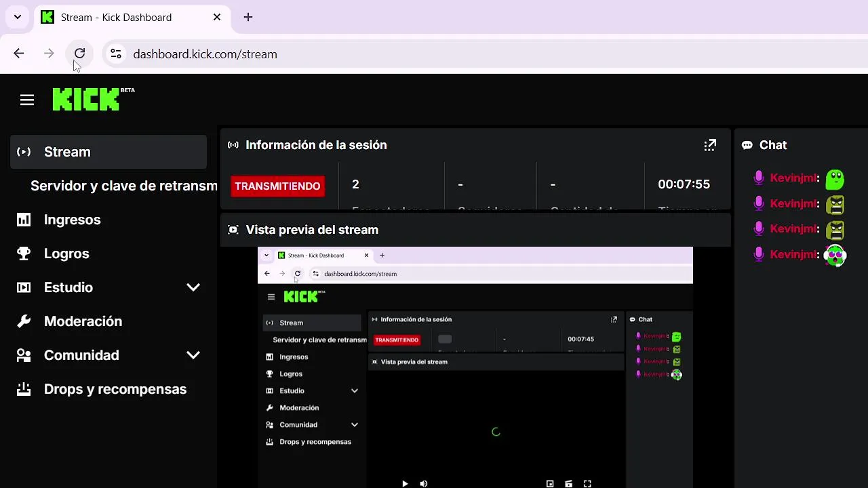Click the Vista previa del stream heading
Image resolution: width=868 pixels, height=488 pixels.
point(312,230)
